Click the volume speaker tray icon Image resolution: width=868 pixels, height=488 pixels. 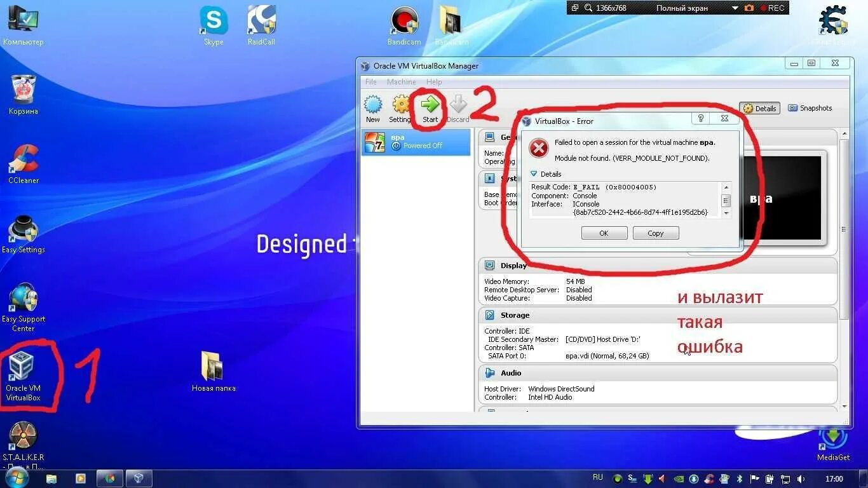[x=801, y=479]
